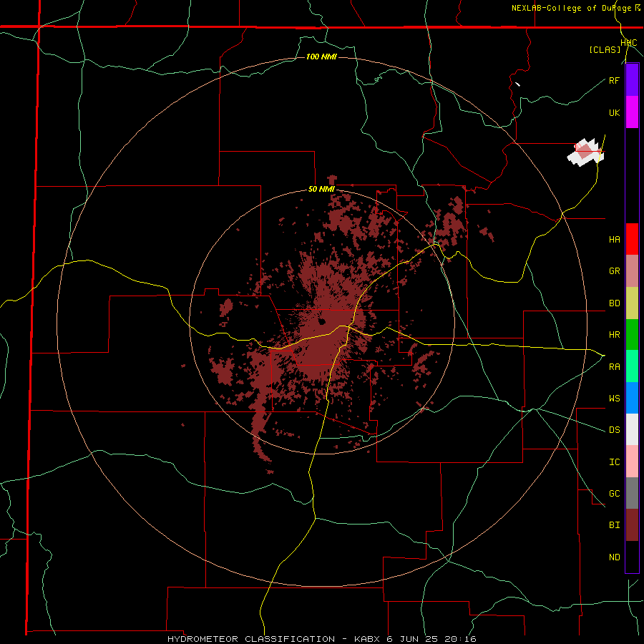Click the ND legend label
The image size is (644, 644).
[x=614, y=557]
